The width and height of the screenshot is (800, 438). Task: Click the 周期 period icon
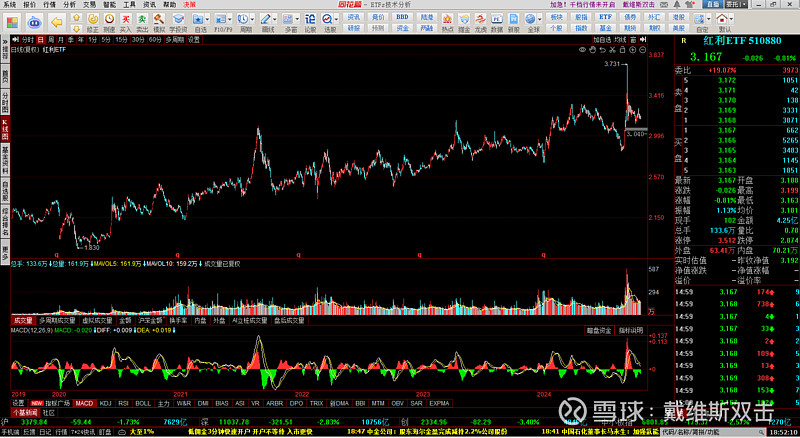[243, 19]
